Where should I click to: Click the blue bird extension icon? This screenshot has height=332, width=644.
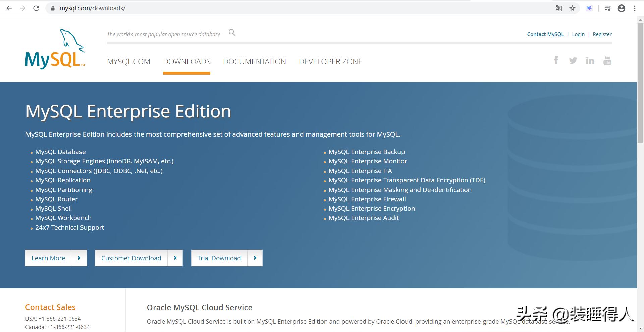(x=589, y=8)
